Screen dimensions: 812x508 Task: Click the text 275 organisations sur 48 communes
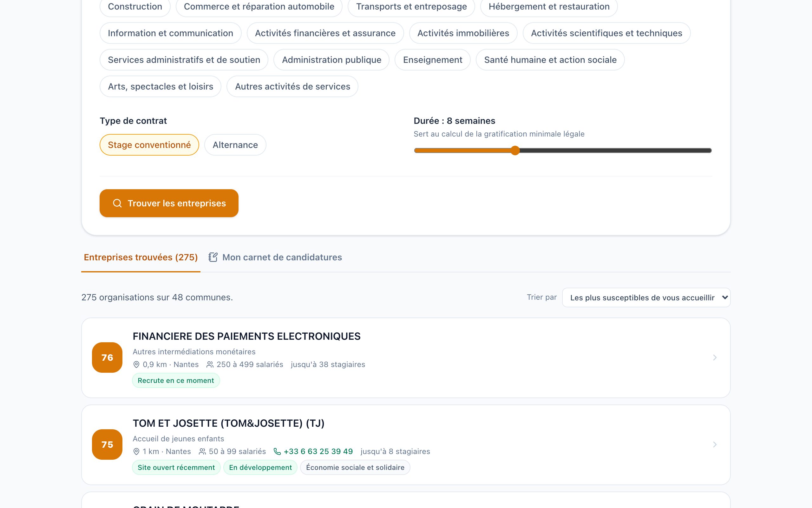(157, 297)
